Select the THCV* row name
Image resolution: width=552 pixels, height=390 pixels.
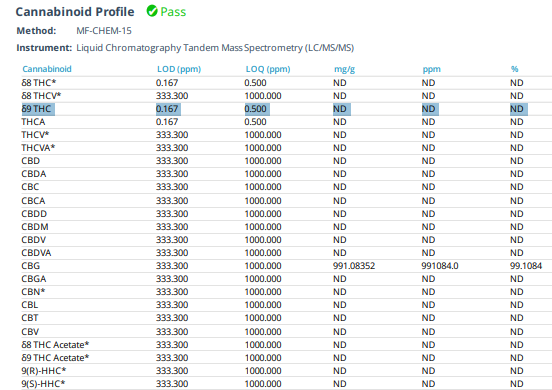(35, 135)
